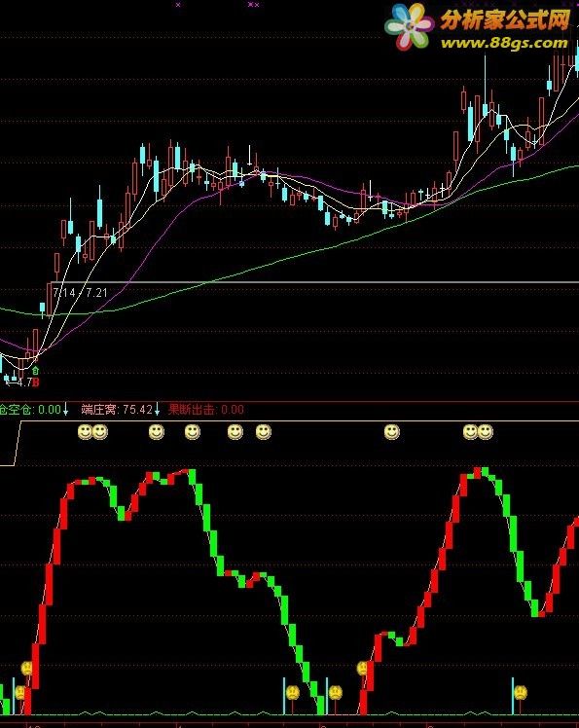The width and height of the screenshot is (579, 728).
Task: Click the green indicator peak beneath the rightmost smiley pair
Action: pyautogui.click(x=485, y=472)
